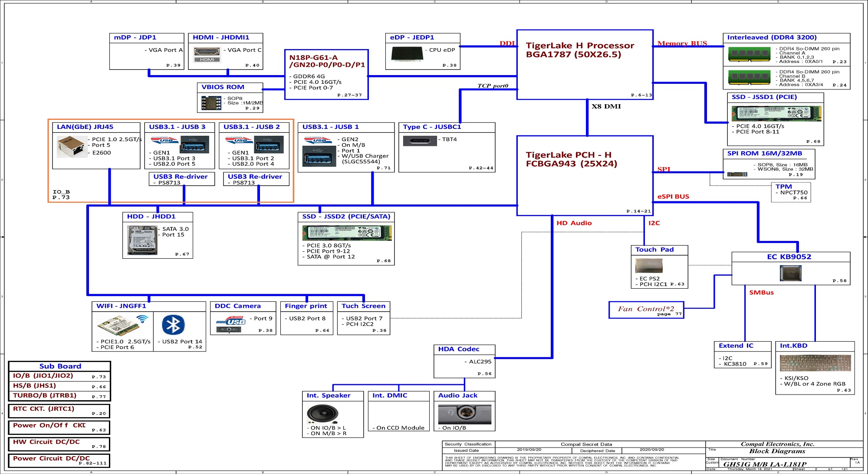868x474 pixels.
Task: Click the Bluetooth logo icon
Action: point(173,325)
